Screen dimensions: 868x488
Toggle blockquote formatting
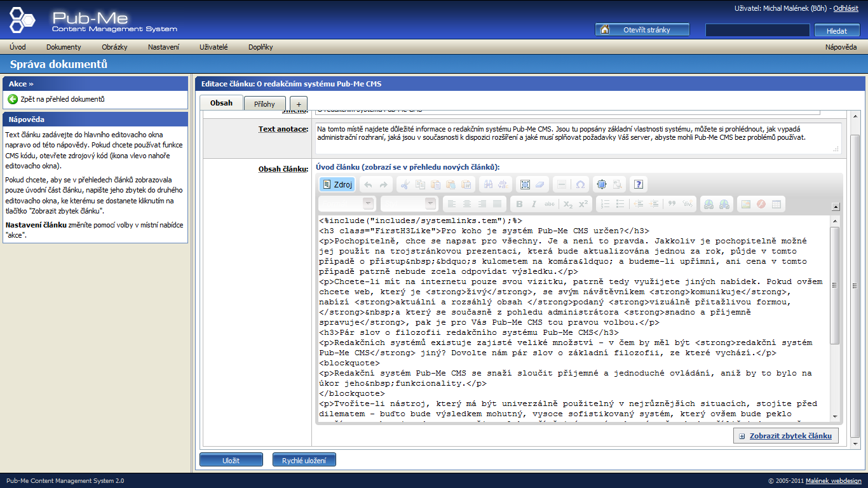pos(672,203)
